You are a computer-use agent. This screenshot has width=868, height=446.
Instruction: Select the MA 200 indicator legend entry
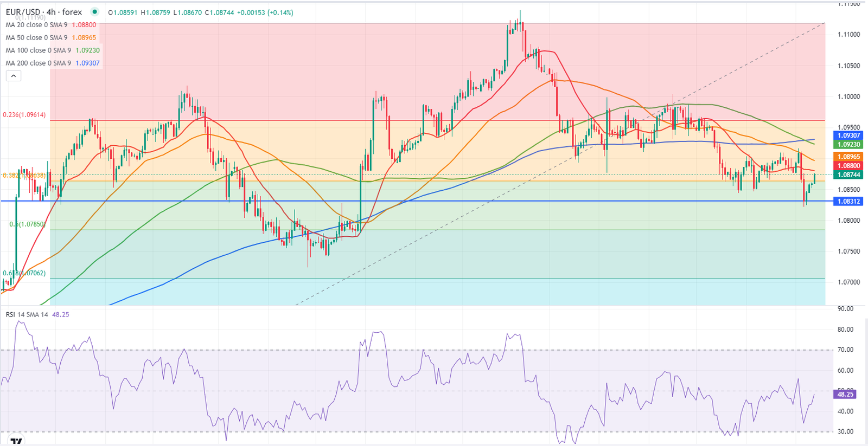[38, 63]
